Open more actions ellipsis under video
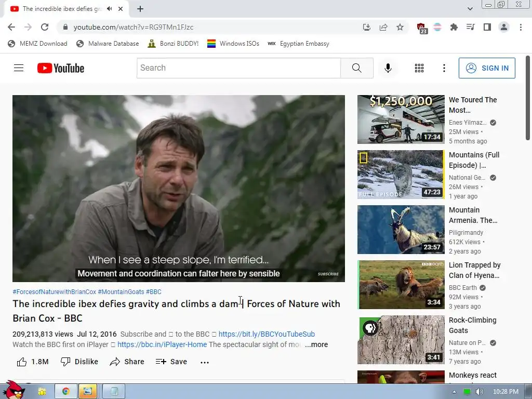This screenshot has height=399, width=532. coord(205,362)
